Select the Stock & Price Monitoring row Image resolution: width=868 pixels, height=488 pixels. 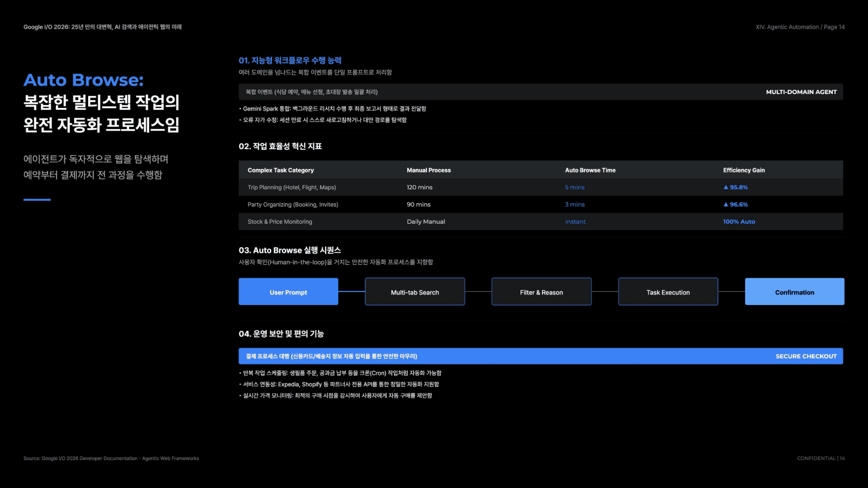(x=541, y=222)
